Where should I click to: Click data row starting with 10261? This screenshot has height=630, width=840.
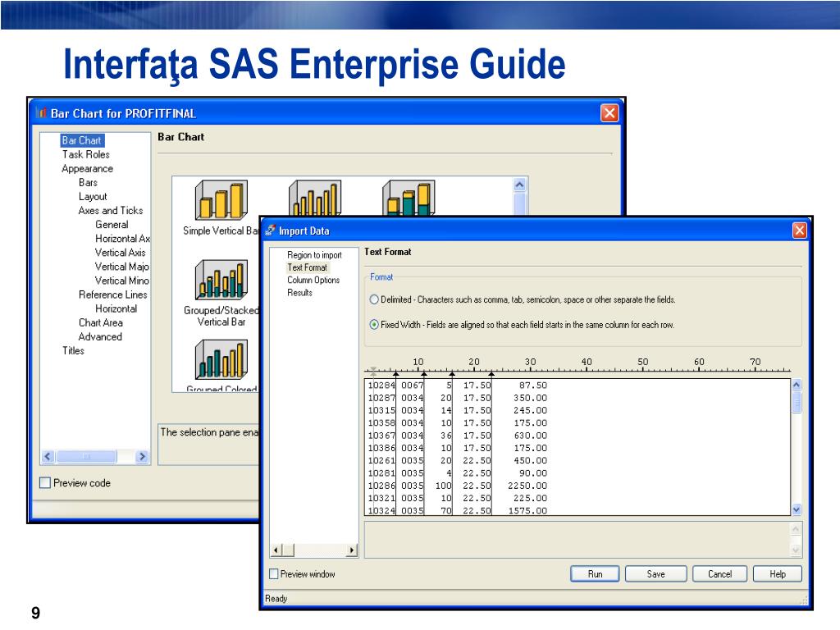click(x=458, y=461)
